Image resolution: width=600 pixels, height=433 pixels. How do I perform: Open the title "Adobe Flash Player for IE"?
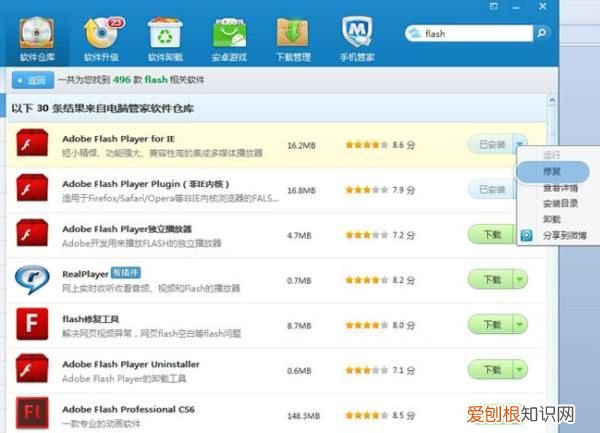point(119,139)
